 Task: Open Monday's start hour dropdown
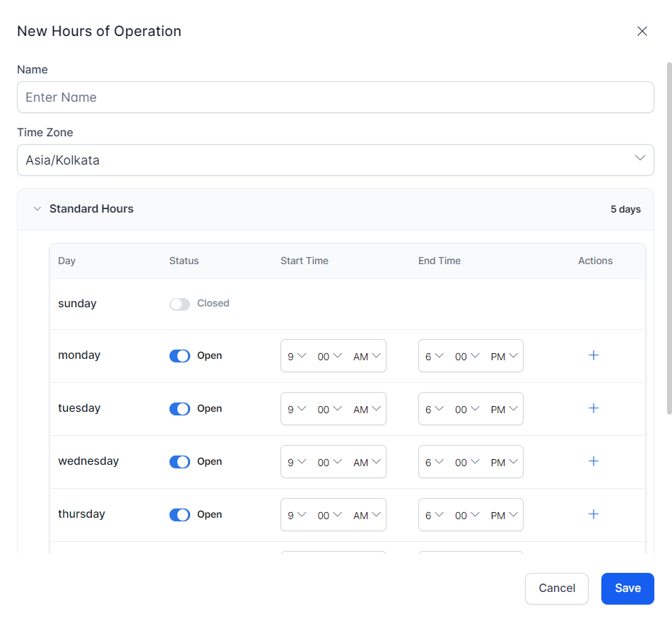pyautogui.click(x=296, y=356)
